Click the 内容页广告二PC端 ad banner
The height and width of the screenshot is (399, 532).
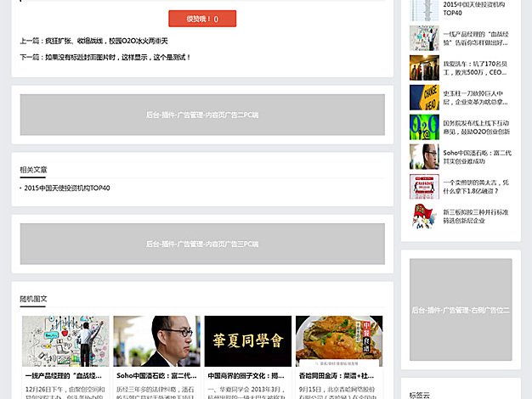tap(202, 115)
